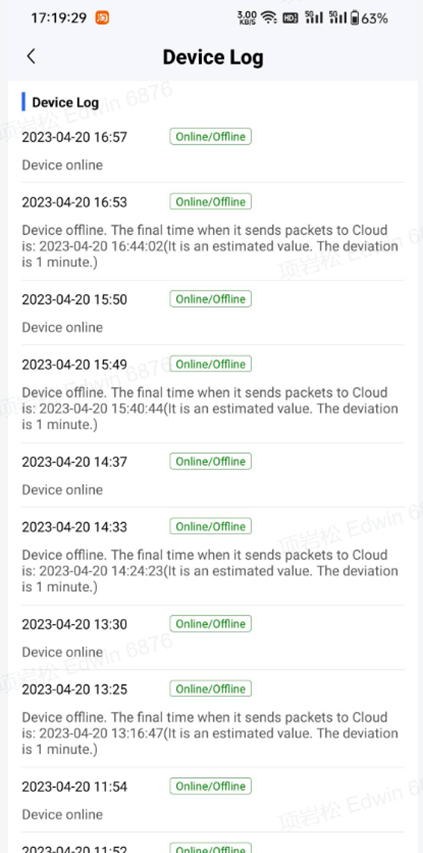Select Online/Offline tag for 16:57 entry
Viewport: 423px width, 853px height.
click(x=210, y=137)
